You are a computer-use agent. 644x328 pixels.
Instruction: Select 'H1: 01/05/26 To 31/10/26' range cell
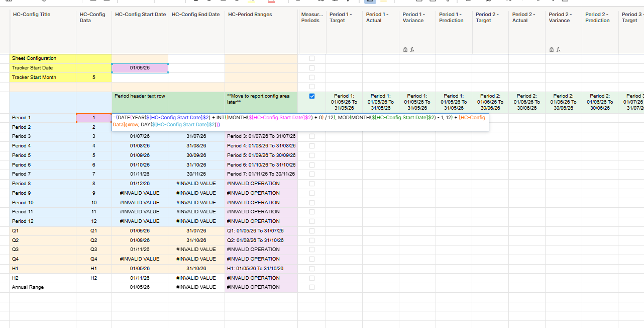click(261, 269)
